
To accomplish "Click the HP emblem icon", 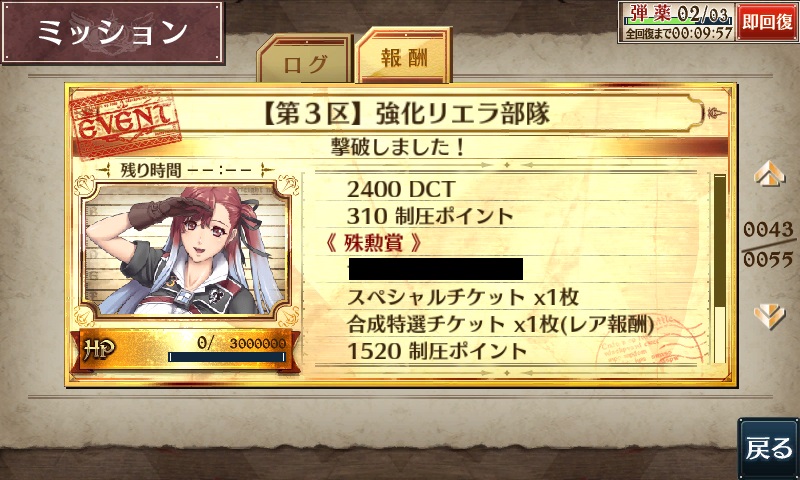I will [99, 349].
